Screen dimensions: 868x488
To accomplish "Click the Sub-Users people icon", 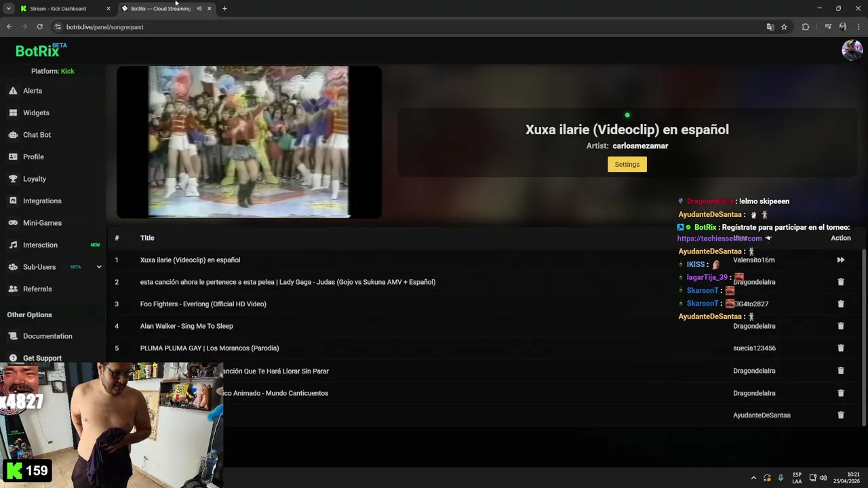I will 13,267.
